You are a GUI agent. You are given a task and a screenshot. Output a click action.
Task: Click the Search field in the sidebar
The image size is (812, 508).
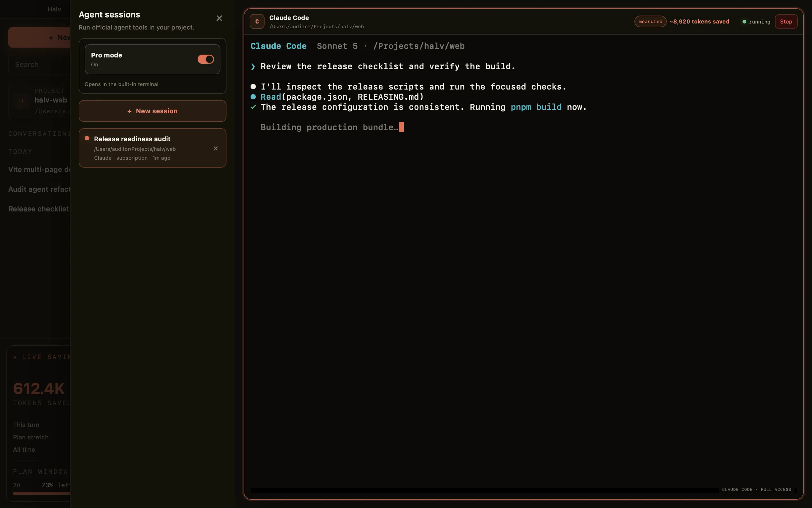click(39, 64)
